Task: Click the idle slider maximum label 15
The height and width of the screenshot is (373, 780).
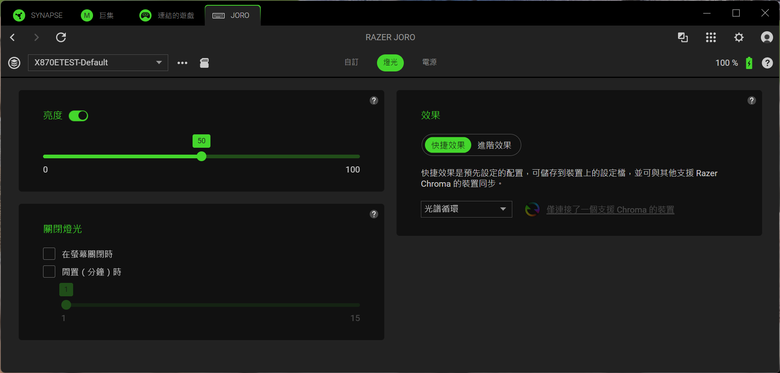Action: [355, 318]
